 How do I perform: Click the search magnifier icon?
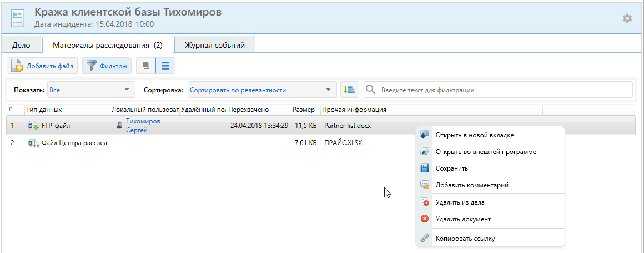pyautogui.click(x=371, y=90)
